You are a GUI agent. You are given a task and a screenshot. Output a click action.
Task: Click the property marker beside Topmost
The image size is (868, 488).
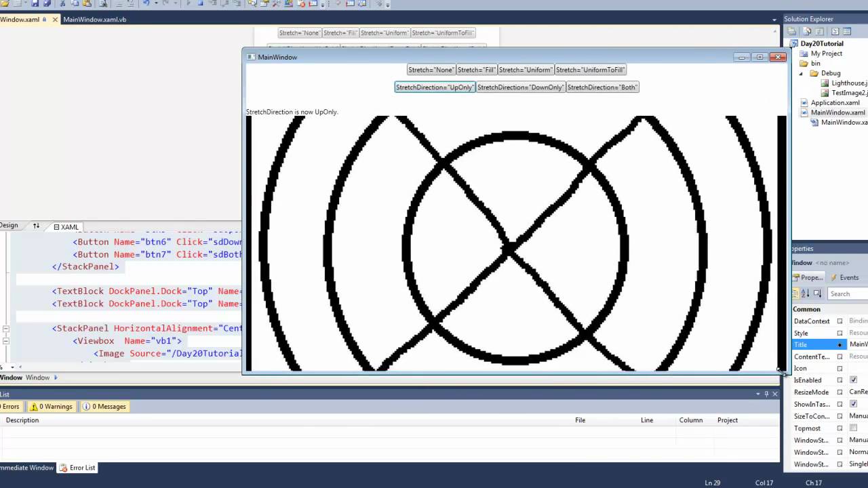click(840, 428)
